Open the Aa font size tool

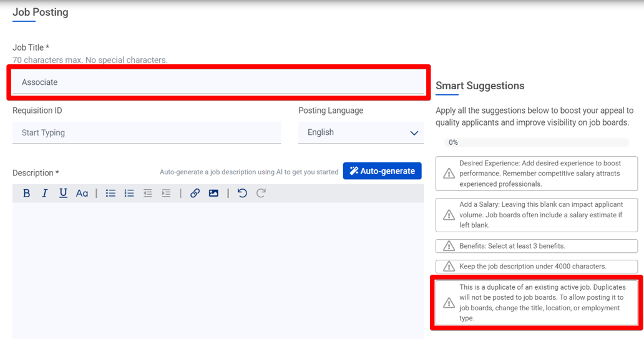click(x=82, y=194)
